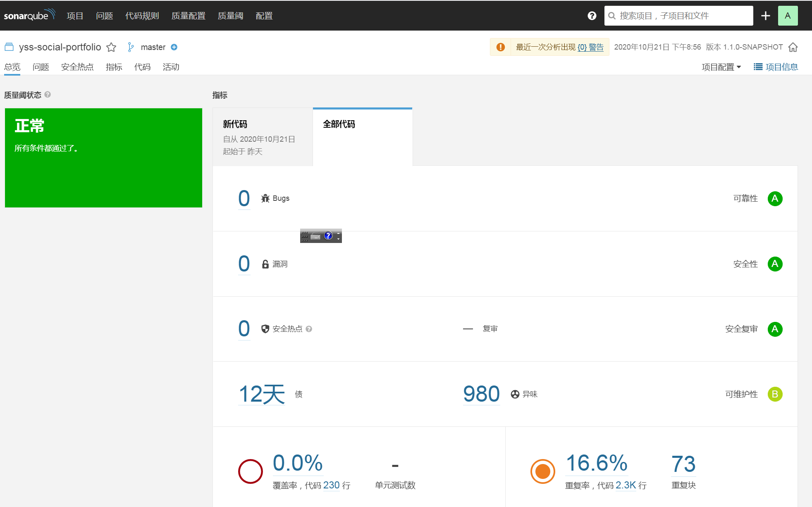The image size is (812, 507).
Task: Click the branch icon beside master
Action: (131, 47)
